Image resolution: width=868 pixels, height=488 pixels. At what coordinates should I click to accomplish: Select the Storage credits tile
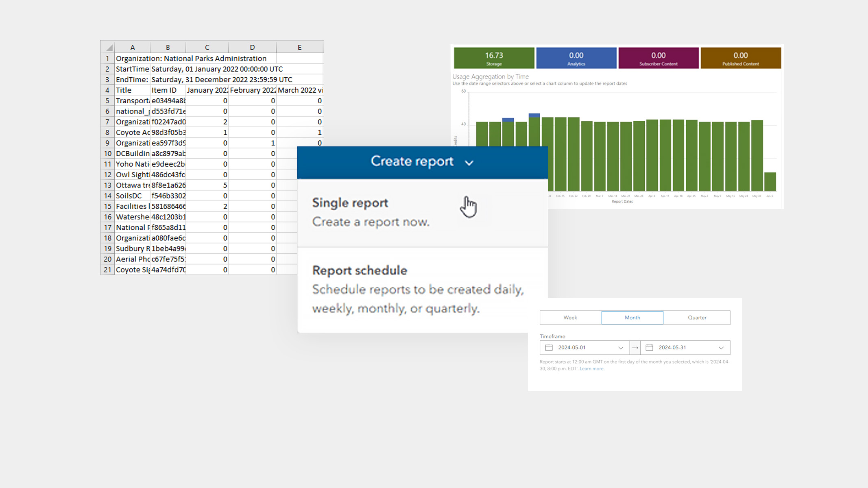(x=494, y=57)
